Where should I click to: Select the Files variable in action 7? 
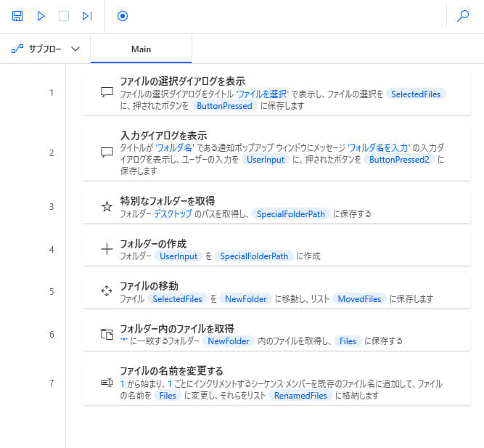(x=168, y=396)
